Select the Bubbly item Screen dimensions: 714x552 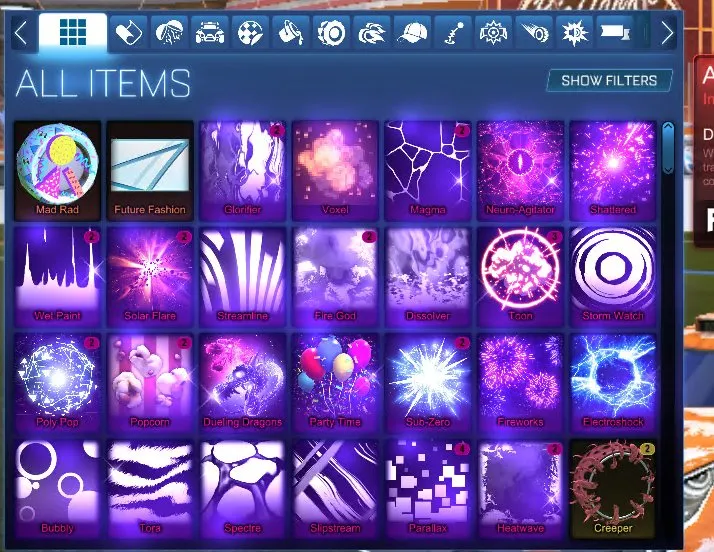57,489
